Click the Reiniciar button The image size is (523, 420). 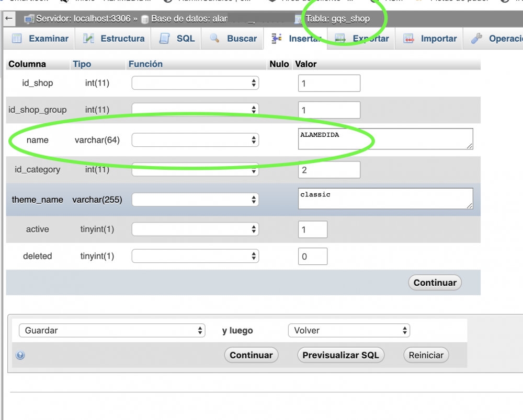pos(426,355)
